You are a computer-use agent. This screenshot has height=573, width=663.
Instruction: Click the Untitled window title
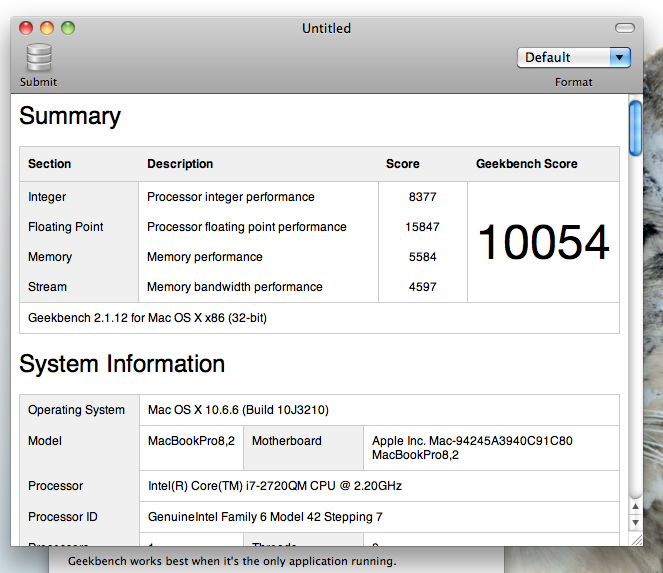tap(326, 28)
